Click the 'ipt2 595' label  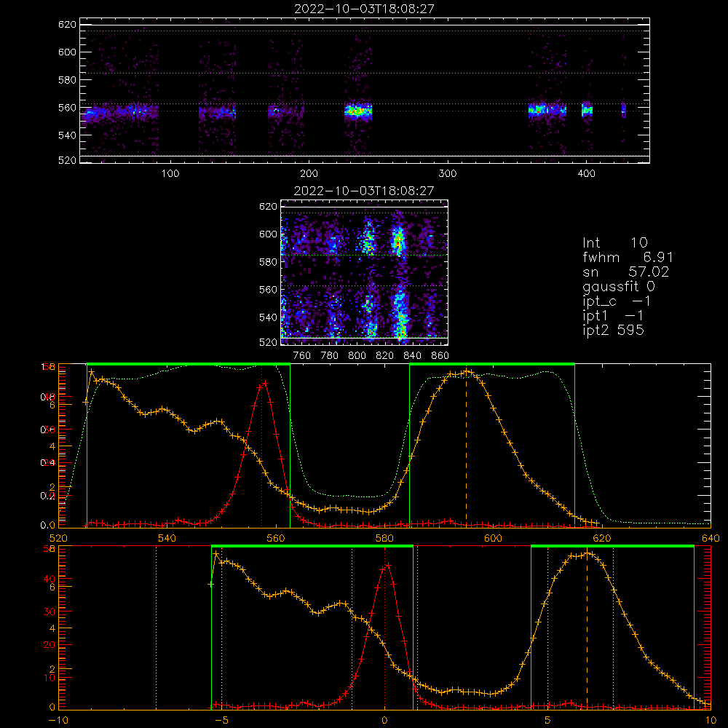[x=613, y=330]
